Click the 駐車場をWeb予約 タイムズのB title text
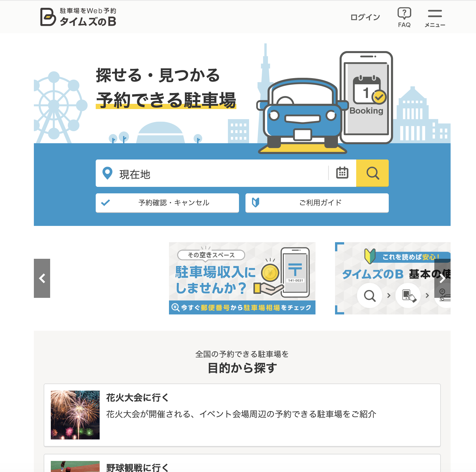 coord(88,17)
